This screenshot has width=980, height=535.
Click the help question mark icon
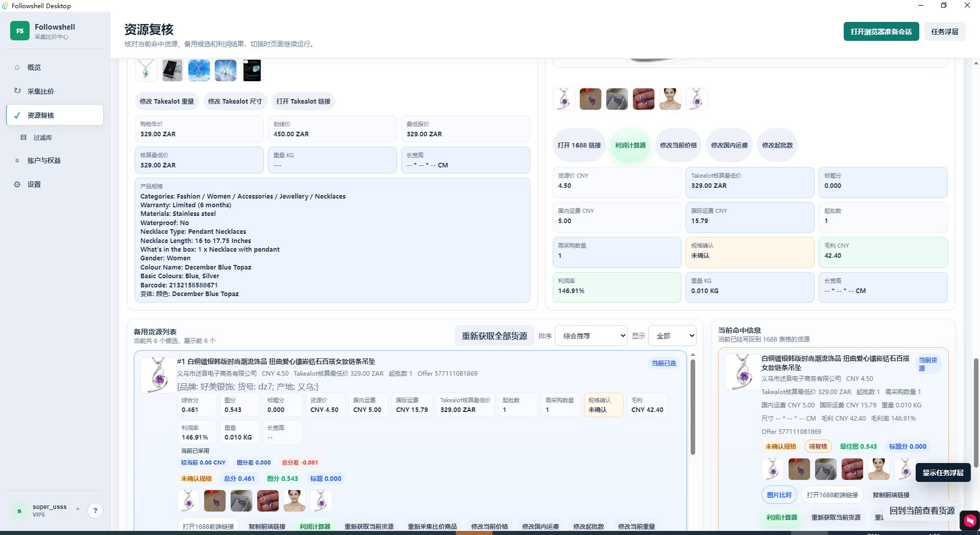click(x=95, y=510)
